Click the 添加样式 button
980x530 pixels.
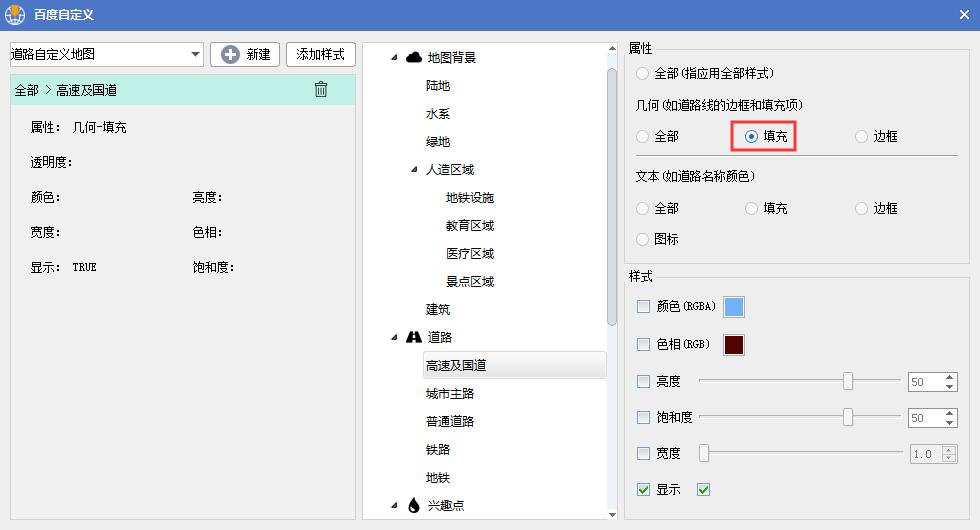tap(321, 54)
